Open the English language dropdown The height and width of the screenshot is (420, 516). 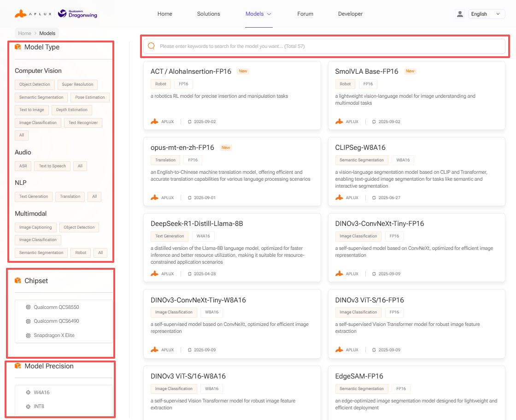coord(486,14)
